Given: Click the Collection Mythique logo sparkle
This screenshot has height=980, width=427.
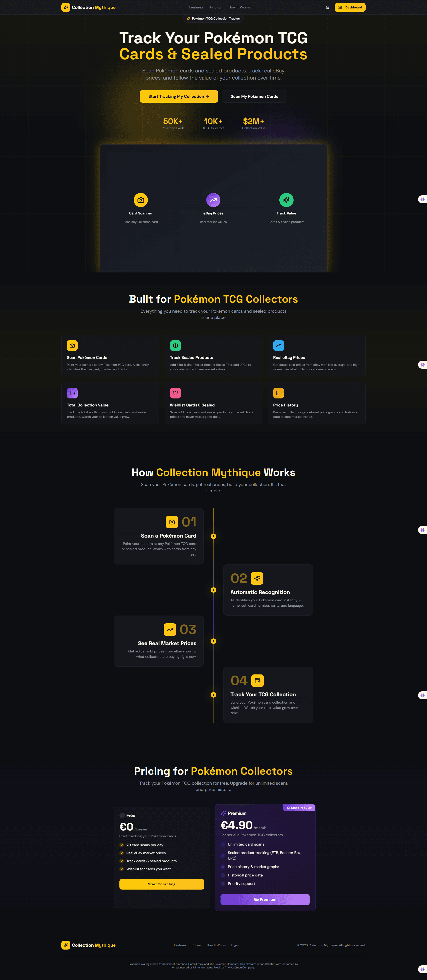Looking at the screenshot, I should click(65, 7).
